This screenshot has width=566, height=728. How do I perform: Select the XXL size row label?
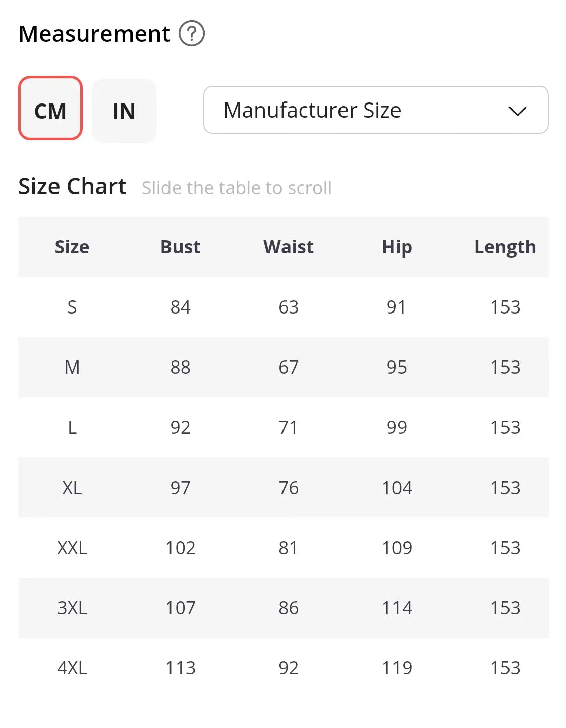pos(72,548)
